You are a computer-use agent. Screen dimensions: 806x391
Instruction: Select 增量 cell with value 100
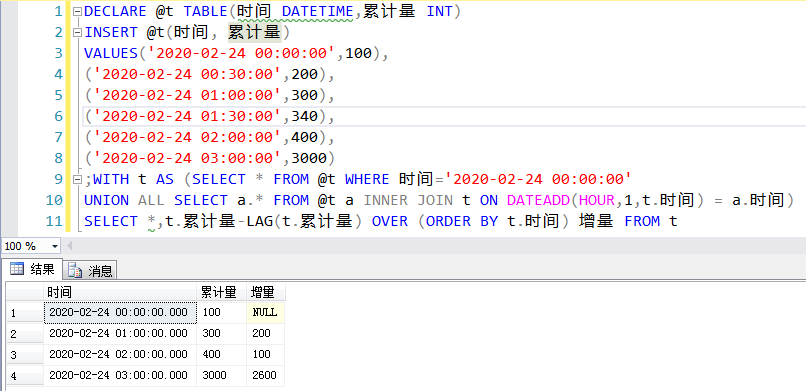266,355
